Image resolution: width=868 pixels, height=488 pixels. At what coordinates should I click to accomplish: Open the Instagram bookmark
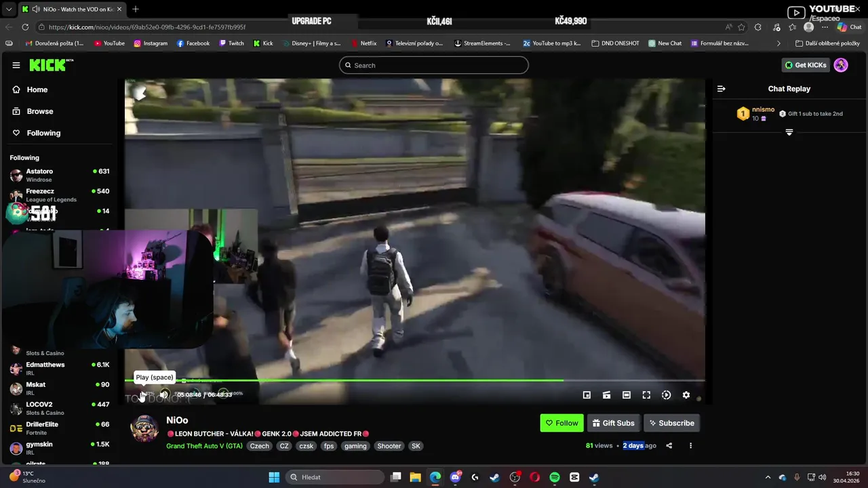tap(151, 43)
